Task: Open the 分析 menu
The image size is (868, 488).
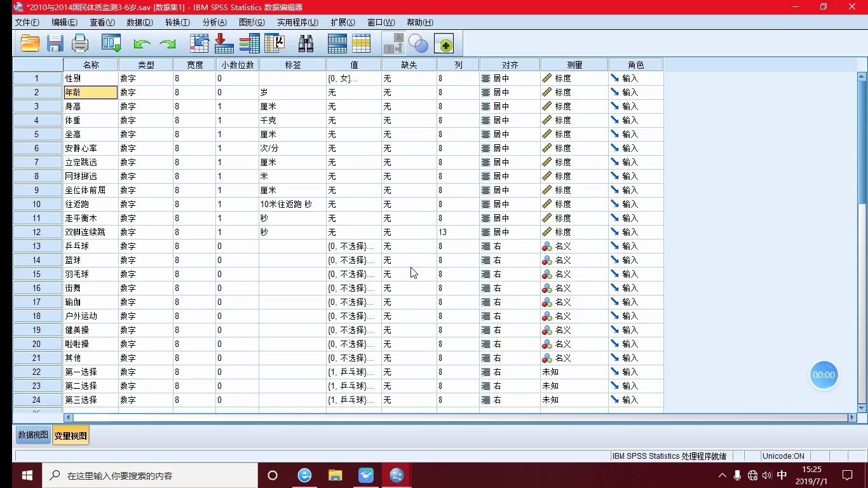Action: [214, 22]
